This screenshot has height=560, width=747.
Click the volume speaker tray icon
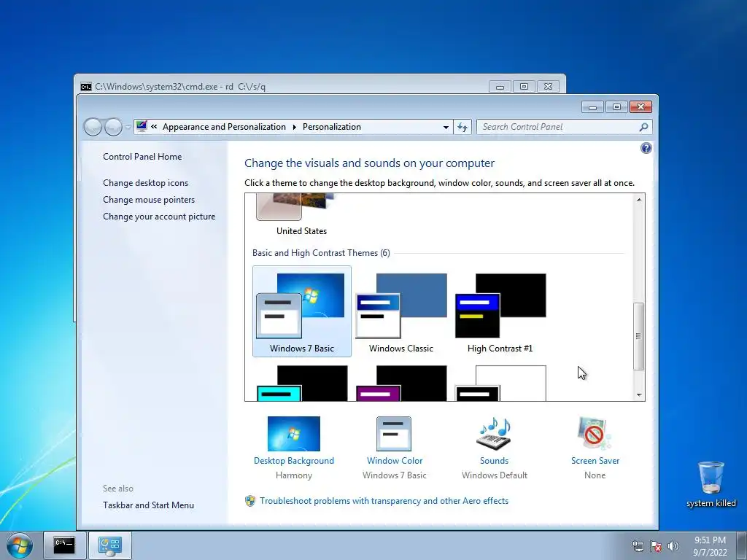[x=673, y=546]
